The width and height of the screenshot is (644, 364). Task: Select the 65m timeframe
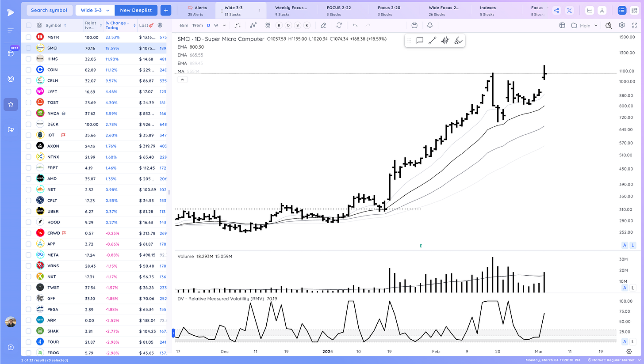tap(184, 26)
